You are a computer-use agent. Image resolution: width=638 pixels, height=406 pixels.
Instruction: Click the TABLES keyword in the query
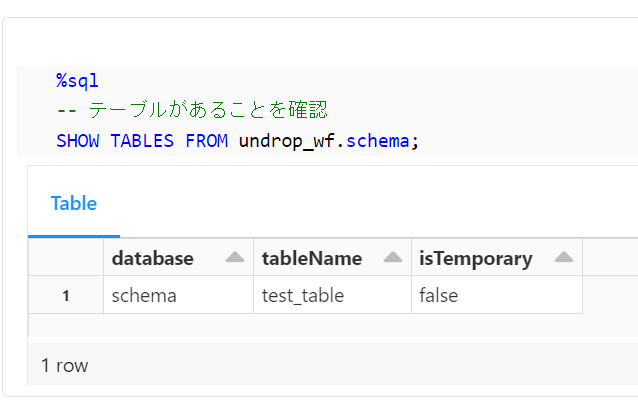coord(142,140)
